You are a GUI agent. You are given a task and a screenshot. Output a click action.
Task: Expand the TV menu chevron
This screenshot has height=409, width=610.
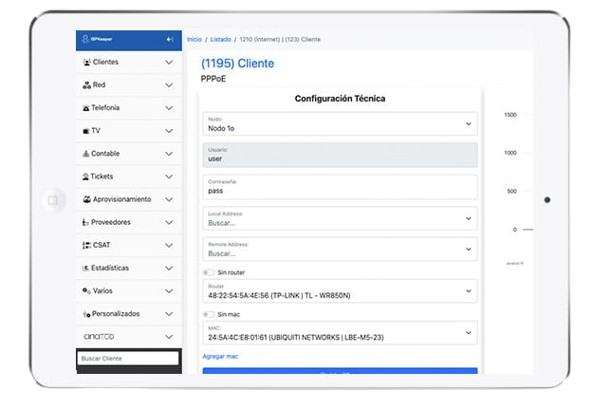169,131
